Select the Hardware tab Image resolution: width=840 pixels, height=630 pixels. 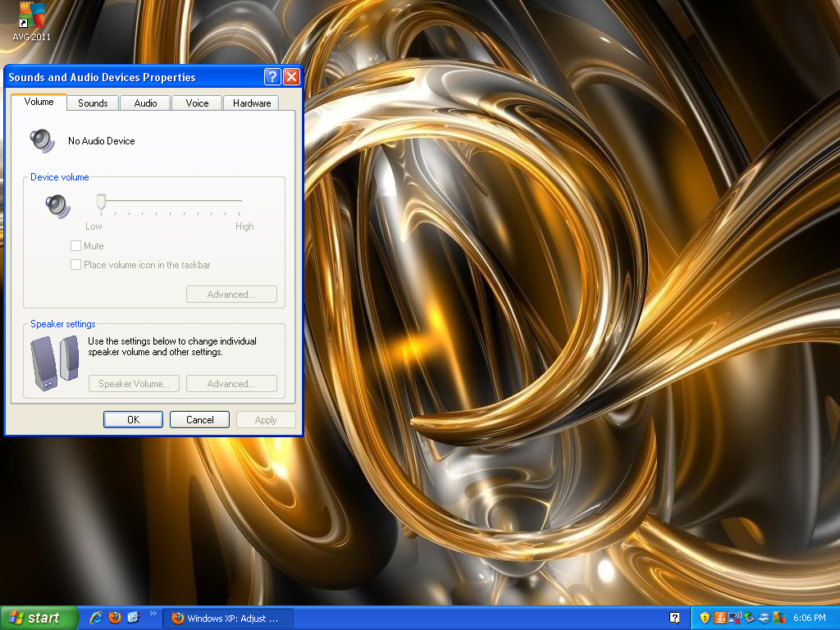(252, 103)
